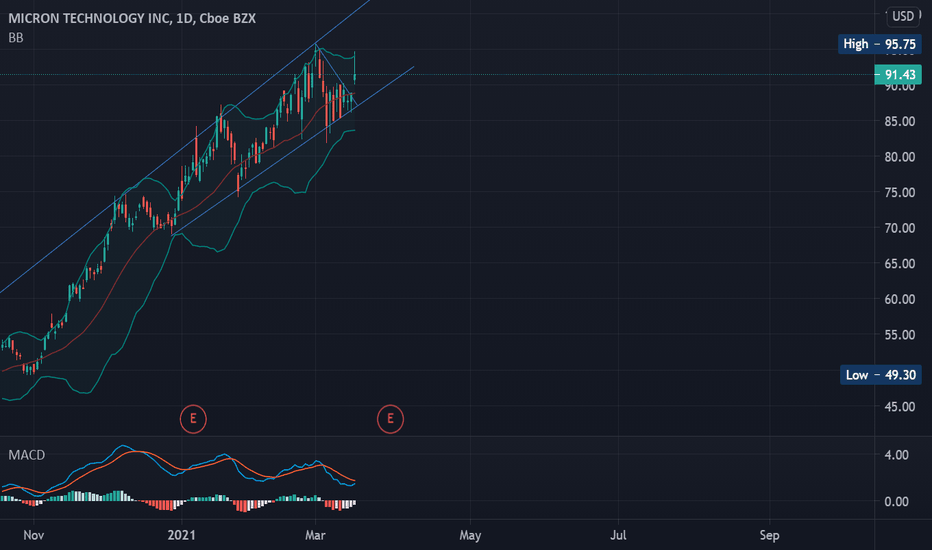Click the Jul date axis label
Viewport: 932px width, 550px height.
(x=618, y=536)
